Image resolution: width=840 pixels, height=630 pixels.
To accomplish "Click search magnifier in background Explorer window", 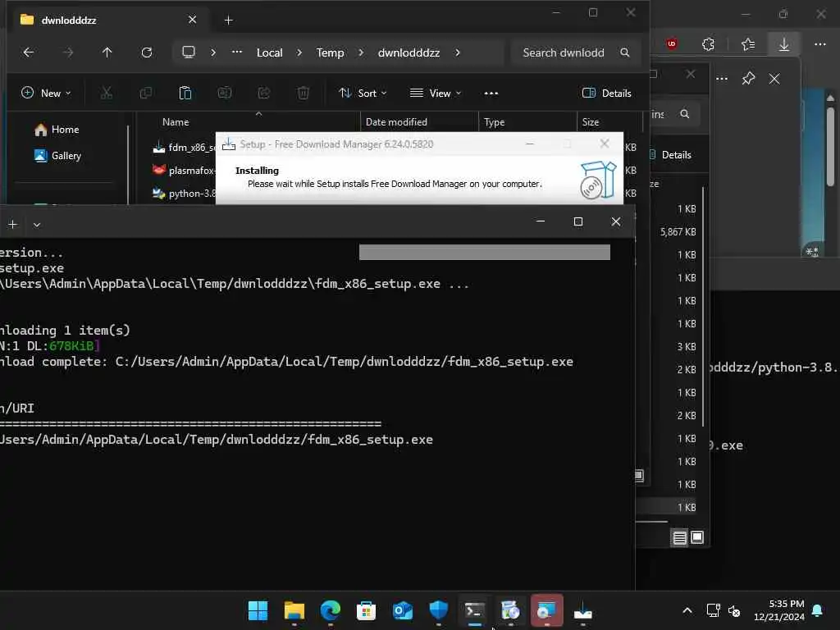I will coord(685,114).
